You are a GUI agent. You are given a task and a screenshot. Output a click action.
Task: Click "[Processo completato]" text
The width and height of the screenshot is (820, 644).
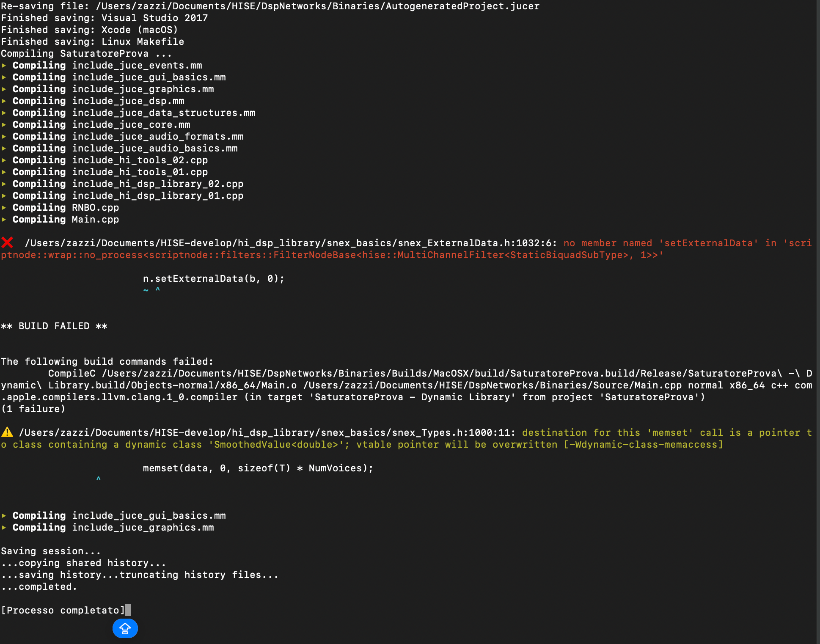[63, 611]
